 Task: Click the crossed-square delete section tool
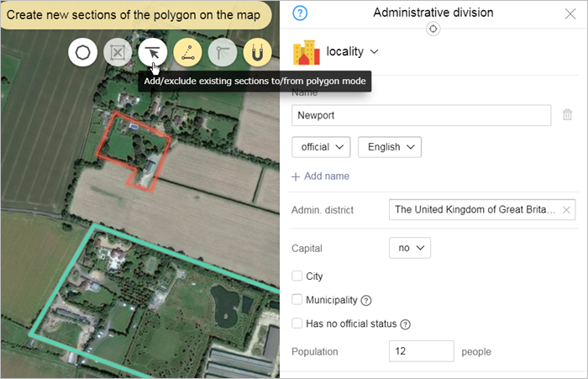coord(118,53)
